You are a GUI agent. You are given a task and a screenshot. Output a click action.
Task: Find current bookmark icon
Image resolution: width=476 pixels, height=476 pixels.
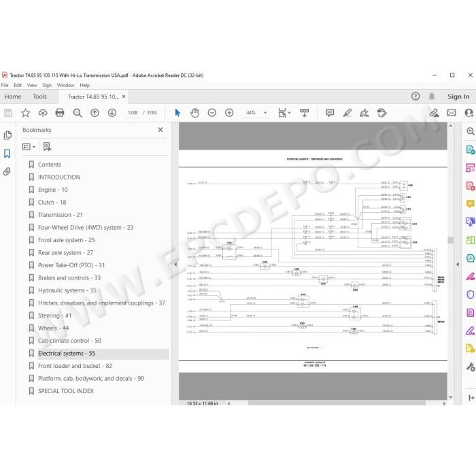pyautogui.click(x=47, y=147)
